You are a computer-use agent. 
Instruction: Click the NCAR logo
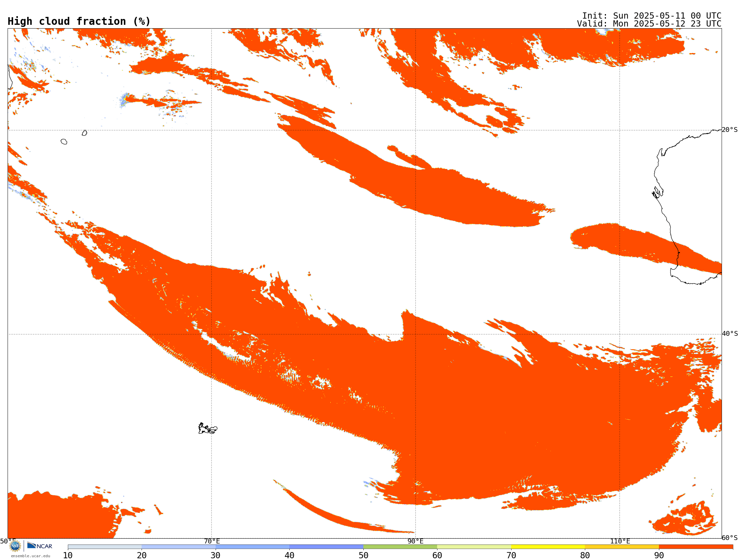click(x=40, y=546)
